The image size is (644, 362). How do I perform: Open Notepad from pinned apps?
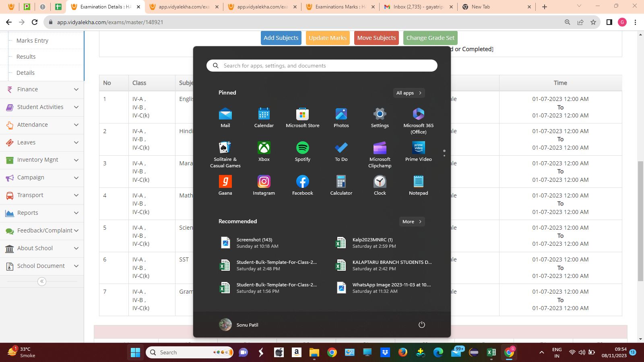pyautogui.click(x=419, y=185)
